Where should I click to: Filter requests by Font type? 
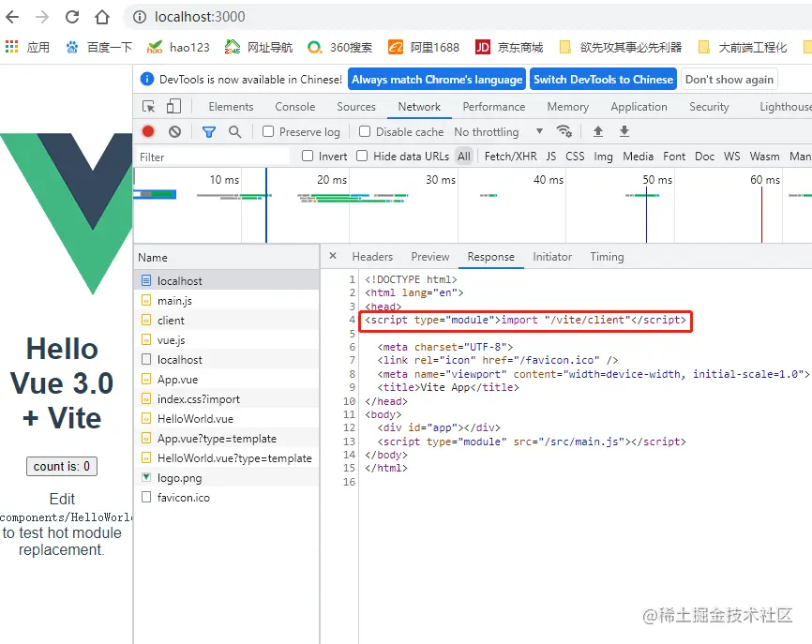[674, 157]
